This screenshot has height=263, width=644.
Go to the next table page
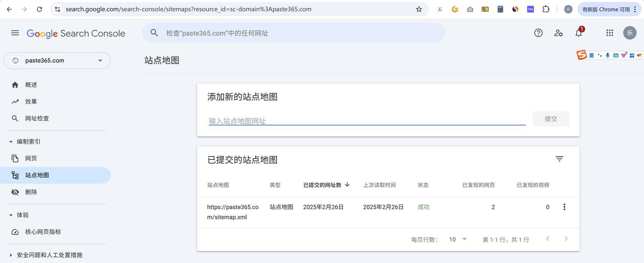point(566,239)
